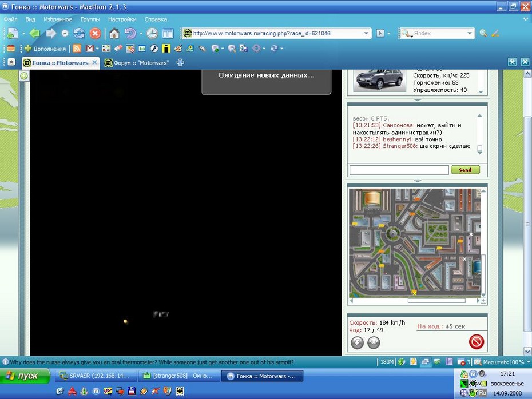Close the Гонка :: Motorwars tab
The height and width of the screenshot is (399, 532).
[x=94, y=62]
